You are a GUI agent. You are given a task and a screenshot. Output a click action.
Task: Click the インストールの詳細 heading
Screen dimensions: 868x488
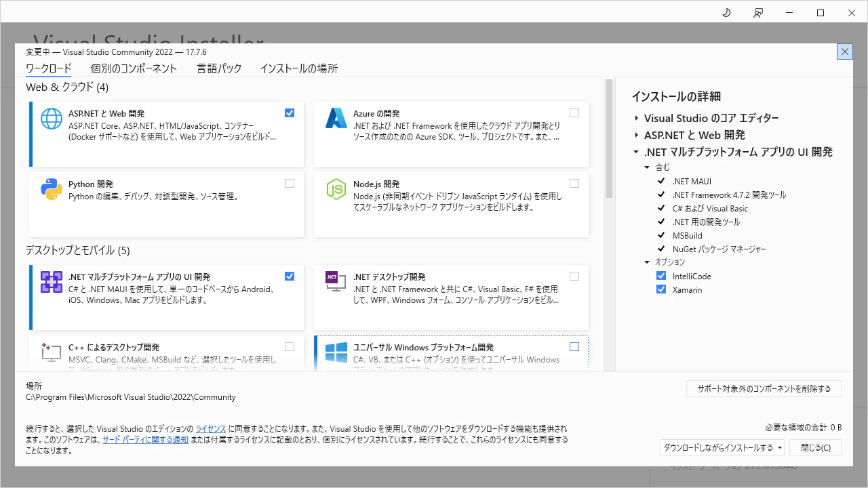pyautogui.click(x=676, y=96)
